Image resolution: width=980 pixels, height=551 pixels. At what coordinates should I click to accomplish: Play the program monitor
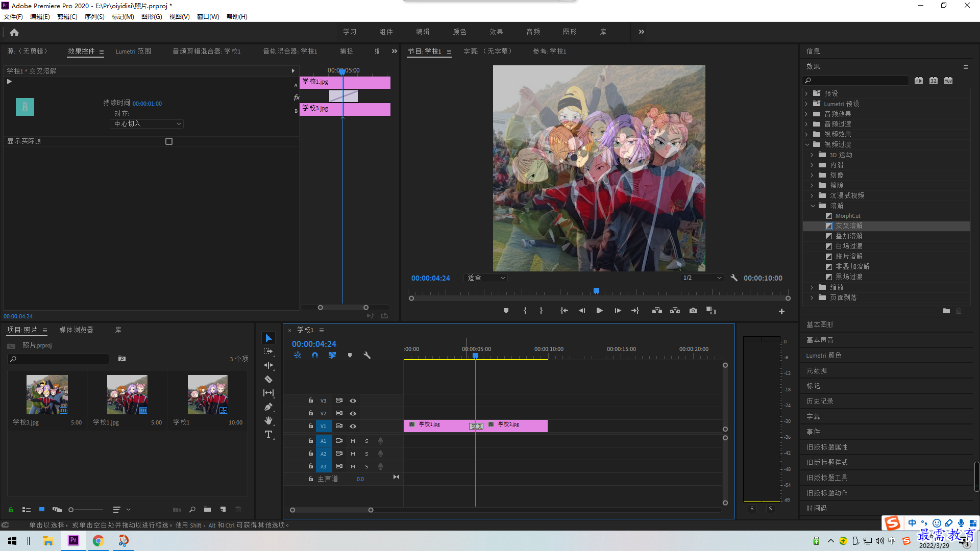point(600,311)
